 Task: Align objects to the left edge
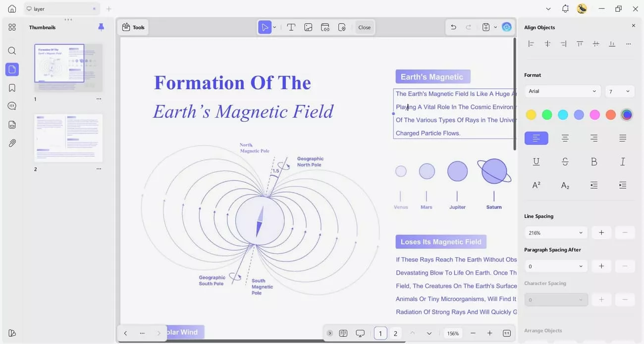531,44
